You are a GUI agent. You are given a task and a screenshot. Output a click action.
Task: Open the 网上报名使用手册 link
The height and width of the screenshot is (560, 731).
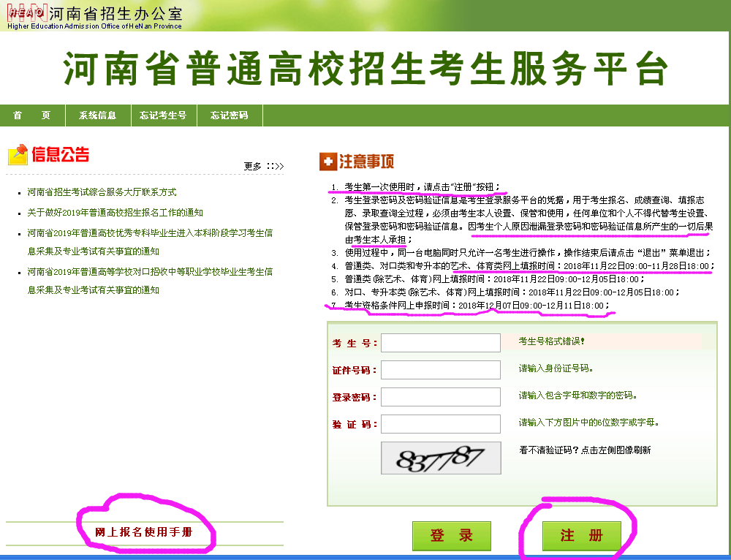[144, 532]
